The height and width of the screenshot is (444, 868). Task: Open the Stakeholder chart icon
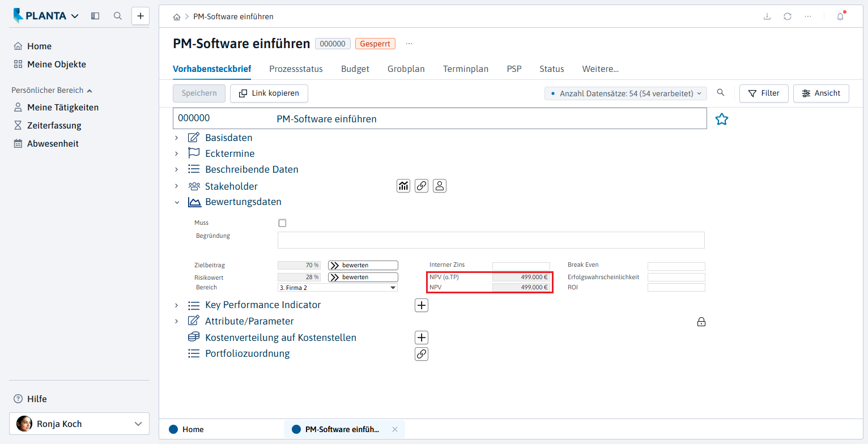pos(403,186)
